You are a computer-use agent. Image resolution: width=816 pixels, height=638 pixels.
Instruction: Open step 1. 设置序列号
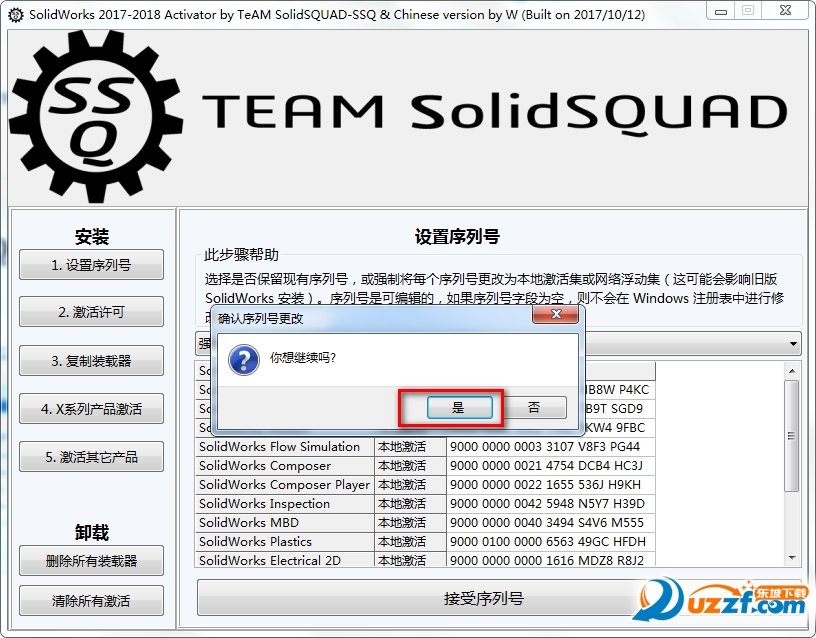92,265
